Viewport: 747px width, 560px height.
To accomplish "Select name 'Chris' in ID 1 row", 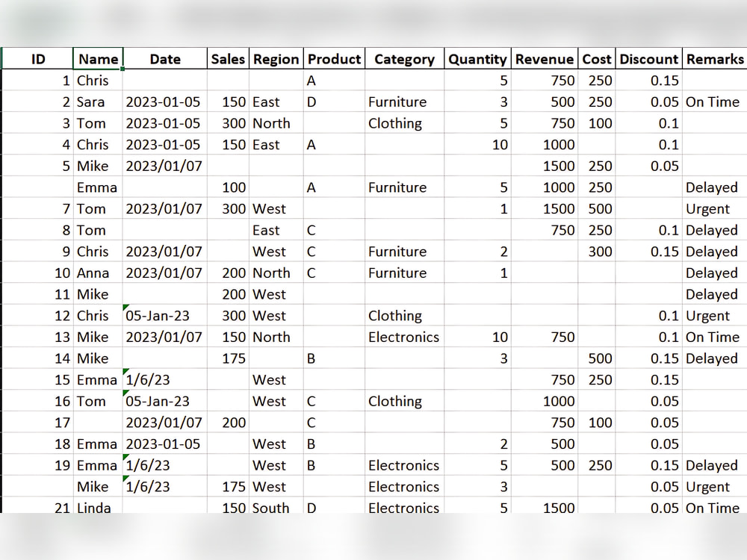I will click(x=98, y=81).
